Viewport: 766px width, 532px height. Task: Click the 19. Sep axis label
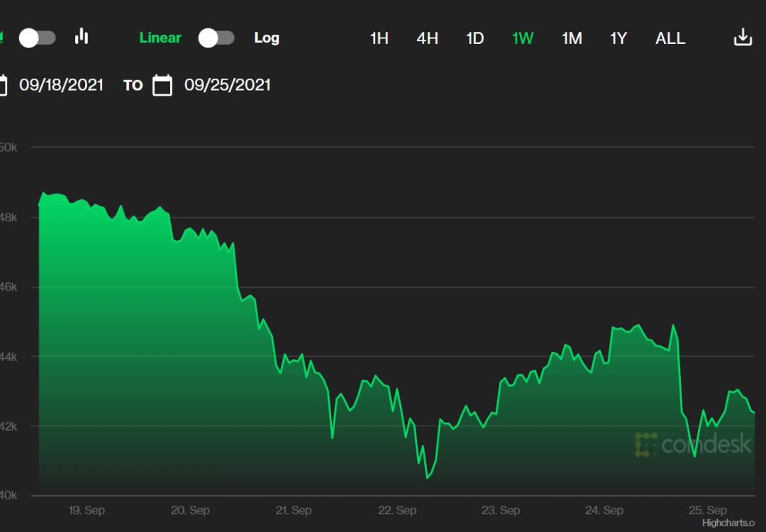pyautogui.click(x=87, y=510)
